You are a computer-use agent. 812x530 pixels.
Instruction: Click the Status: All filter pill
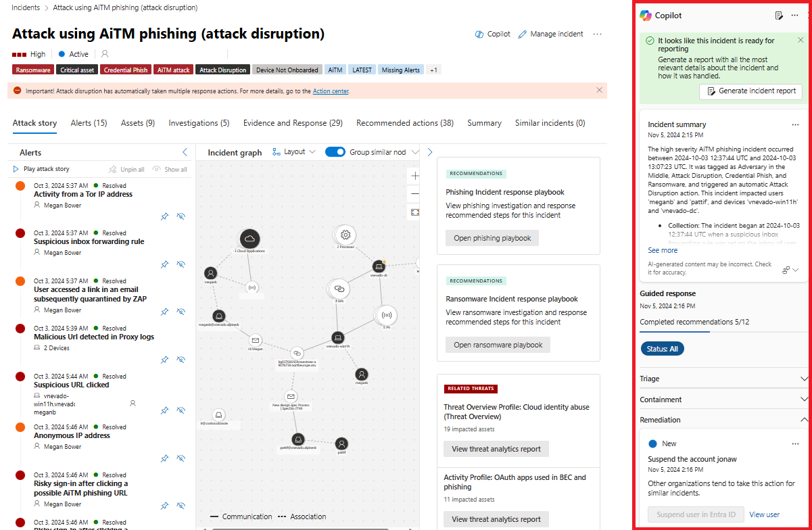pyautogui.click(x=663, y=349)
